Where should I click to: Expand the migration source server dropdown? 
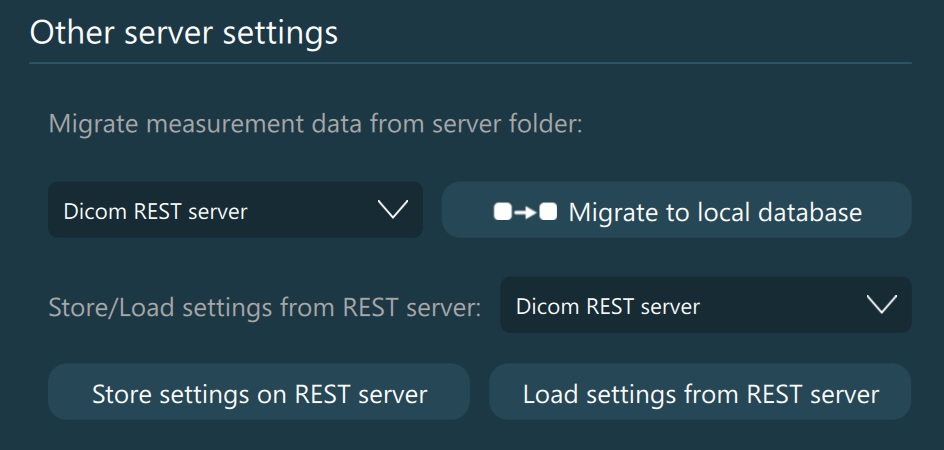[235, 210]
